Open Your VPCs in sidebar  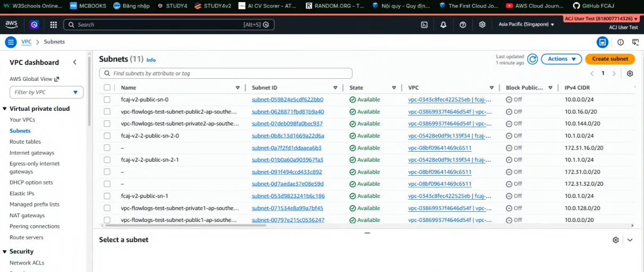pyautogui.click(x=22, y=120)
